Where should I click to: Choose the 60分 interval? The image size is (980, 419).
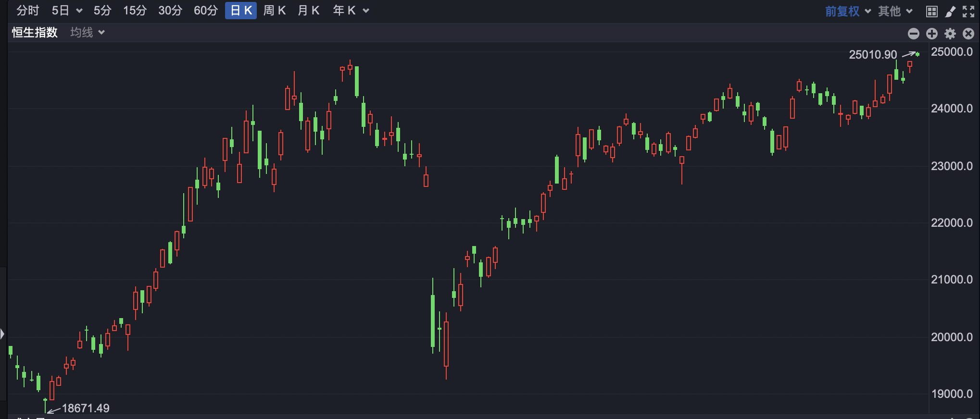click(x=206, y=11)
